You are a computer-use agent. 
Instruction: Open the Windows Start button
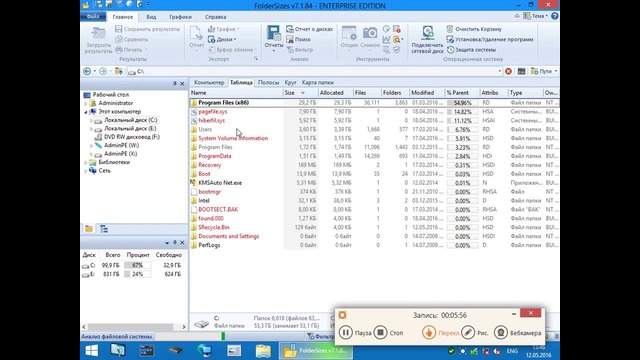91,351
